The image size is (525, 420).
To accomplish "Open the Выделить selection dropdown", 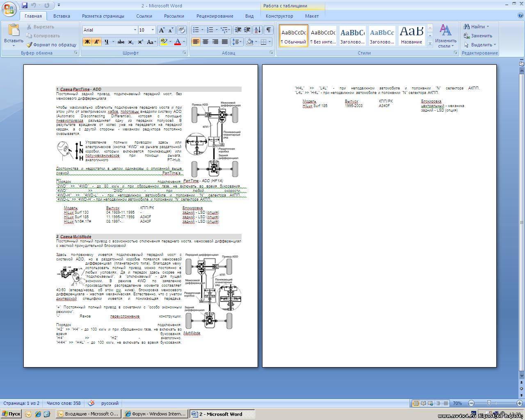I will click(x=480, y=45).
